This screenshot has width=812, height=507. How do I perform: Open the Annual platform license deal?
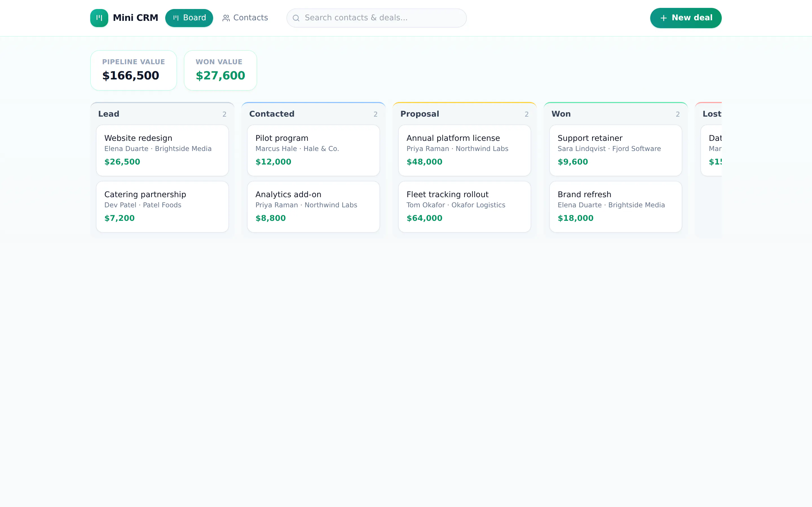[464, 151]
